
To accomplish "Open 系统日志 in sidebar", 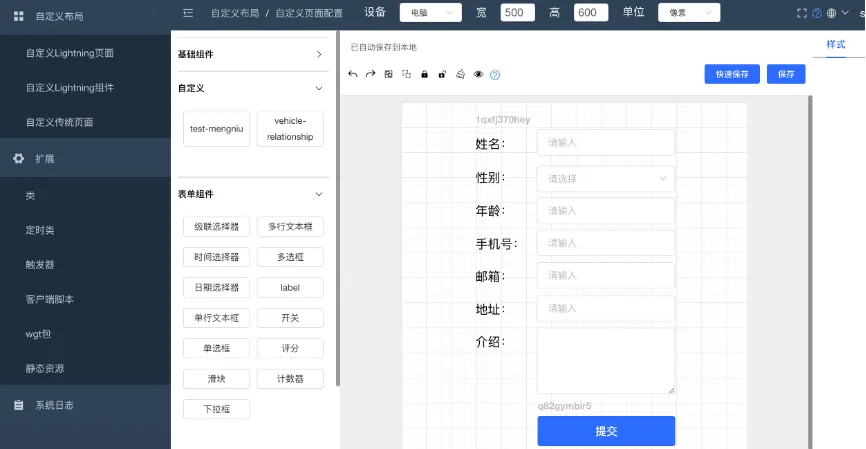I will (54, 405).
